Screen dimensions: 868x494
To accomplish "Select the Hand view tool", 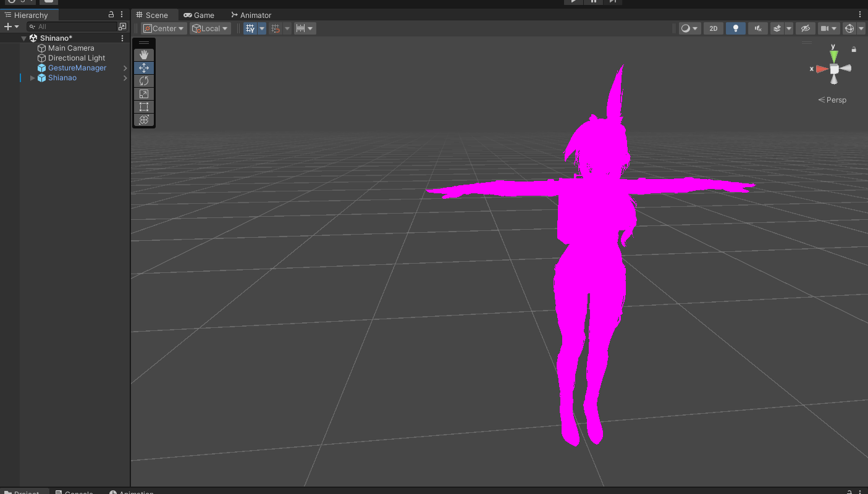I will click(144, 55).
